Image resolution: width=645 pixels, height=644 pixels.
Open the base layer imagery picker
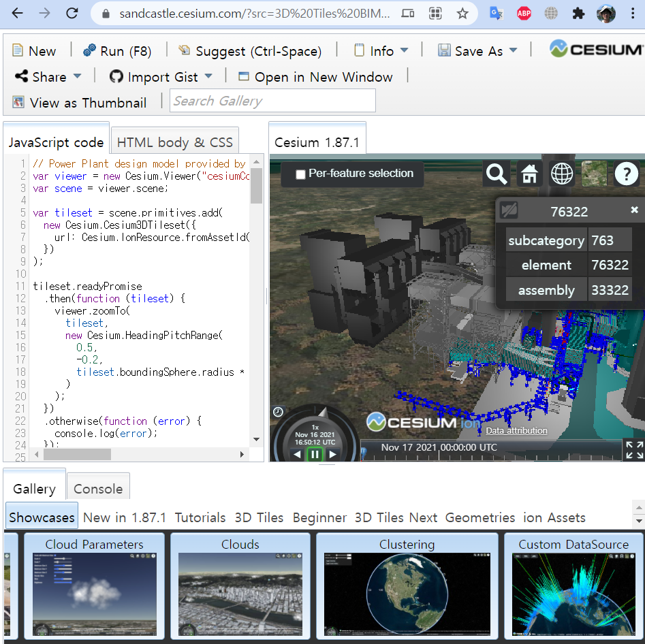point(594,174)
